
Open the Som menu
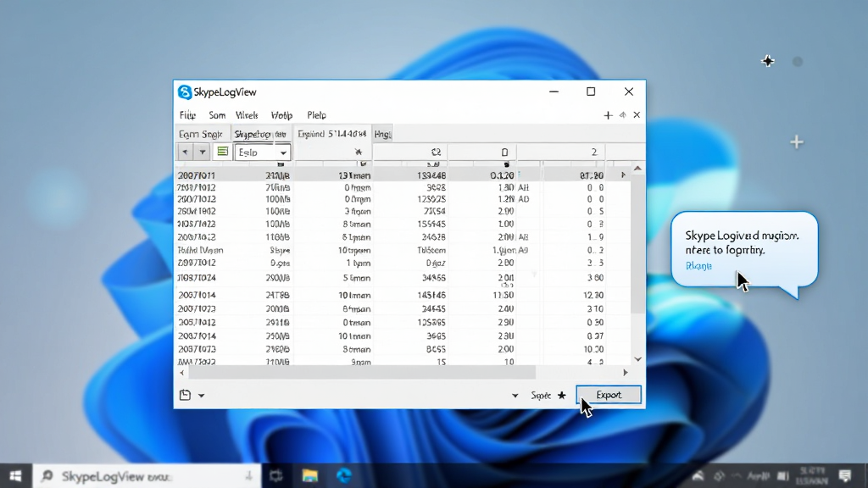[217, 115]
